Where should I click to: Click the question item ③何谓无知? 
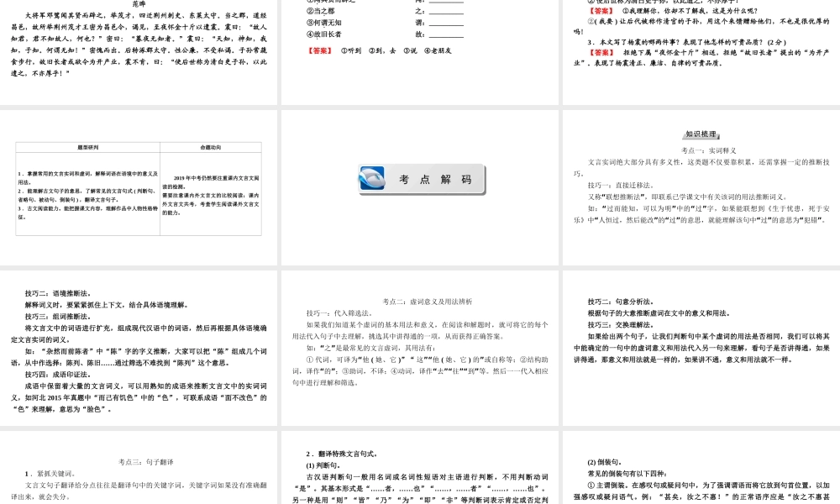[324, 23]
